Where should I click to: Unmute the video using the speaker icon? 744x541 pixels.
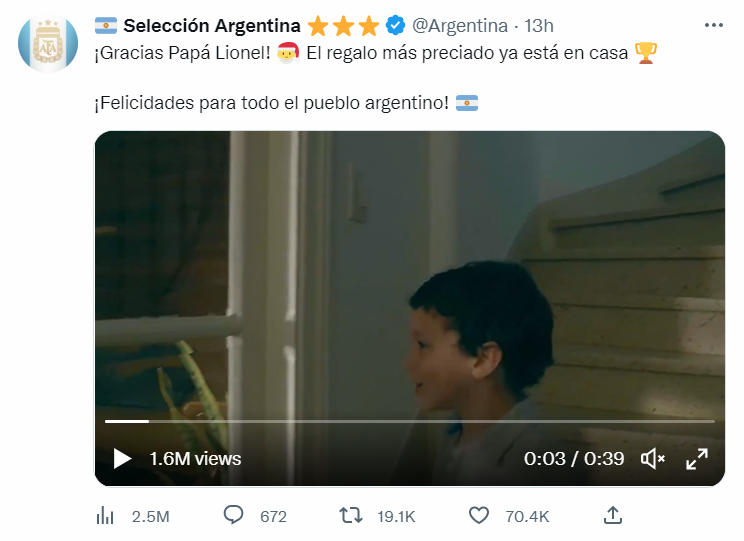click(652, 459)
